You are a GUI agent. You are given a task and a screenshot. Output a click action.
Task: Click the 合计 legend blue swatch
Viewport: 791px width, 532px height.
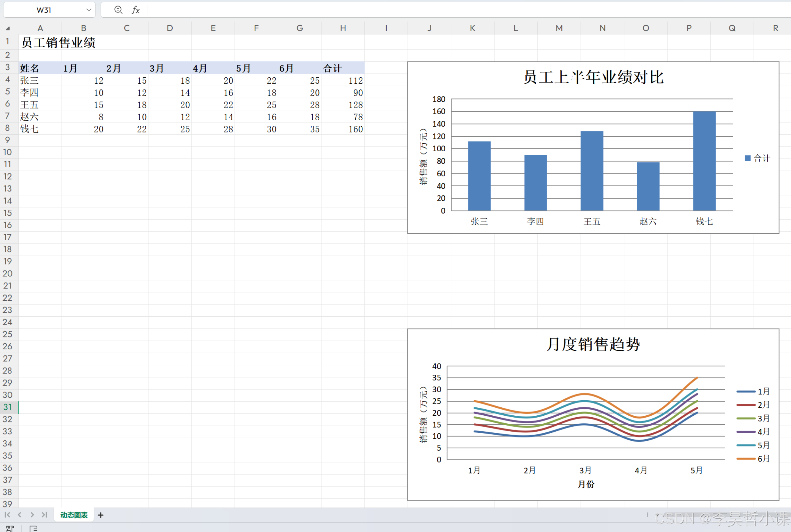point(747,158)
